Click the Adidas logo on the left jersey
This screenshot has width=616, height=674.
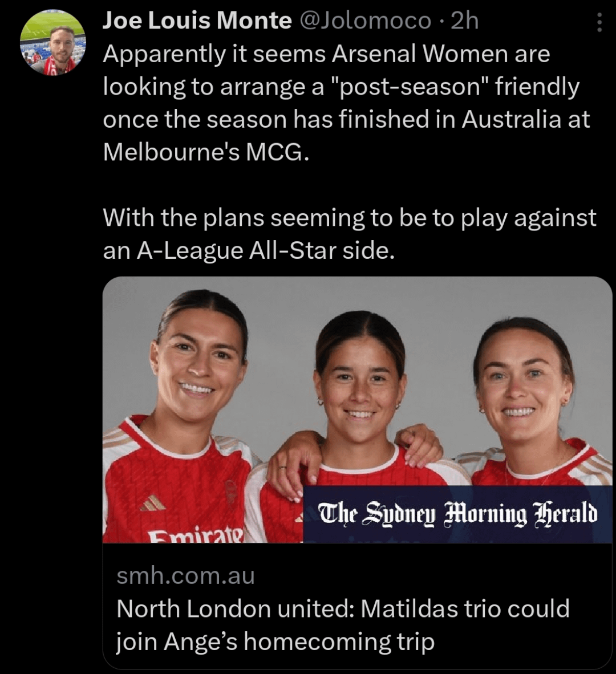point(152,503)
